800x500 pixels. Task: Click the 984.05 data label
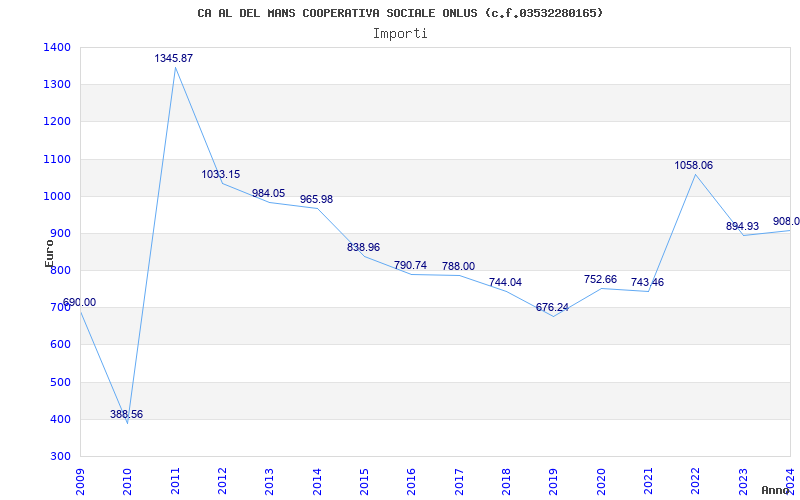pos(268,193)
